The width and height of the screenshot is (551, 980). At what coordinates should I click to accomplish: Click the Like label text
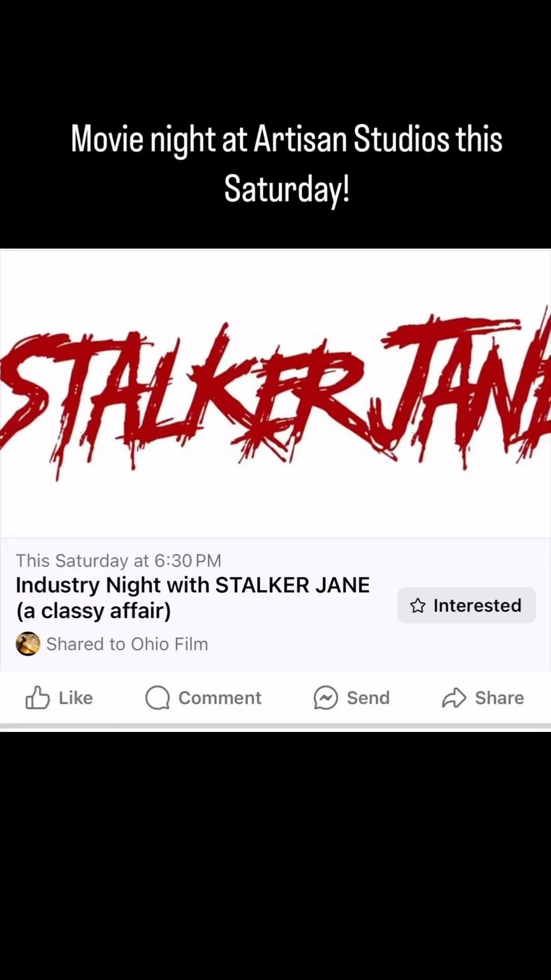pos(76,698)
